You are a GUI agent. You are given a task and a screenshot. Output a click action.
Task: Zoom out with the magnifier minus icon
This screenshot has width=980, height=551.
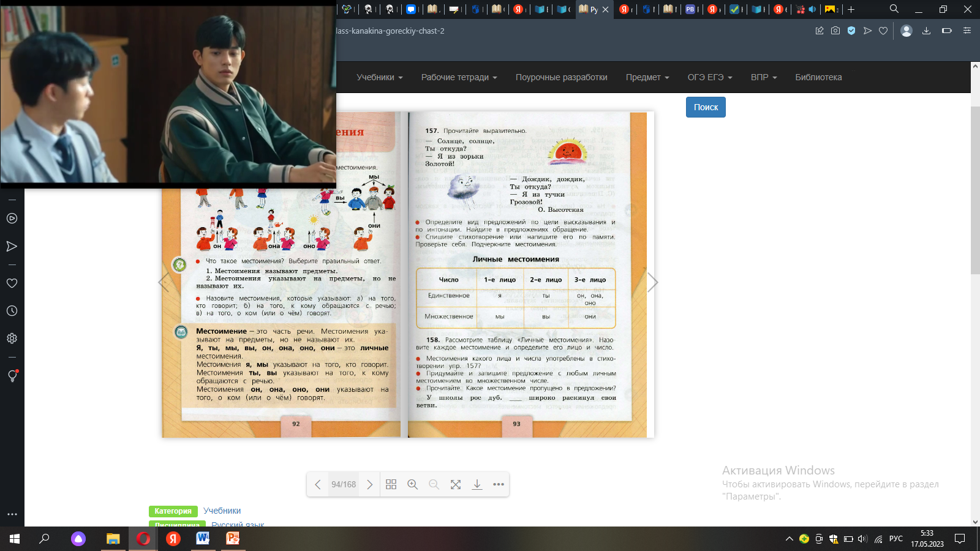pyautogui.click(x=434, y=484)
